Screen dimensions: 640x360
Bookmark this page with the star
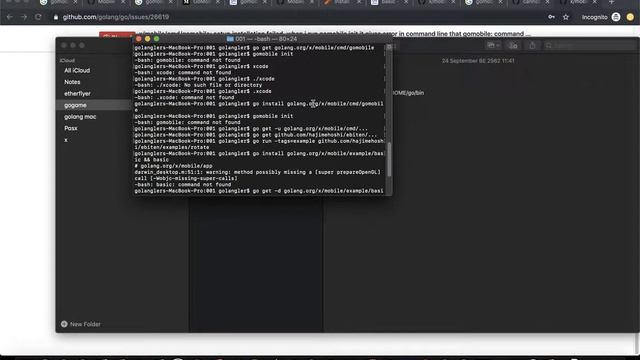[x=566, y=17]
